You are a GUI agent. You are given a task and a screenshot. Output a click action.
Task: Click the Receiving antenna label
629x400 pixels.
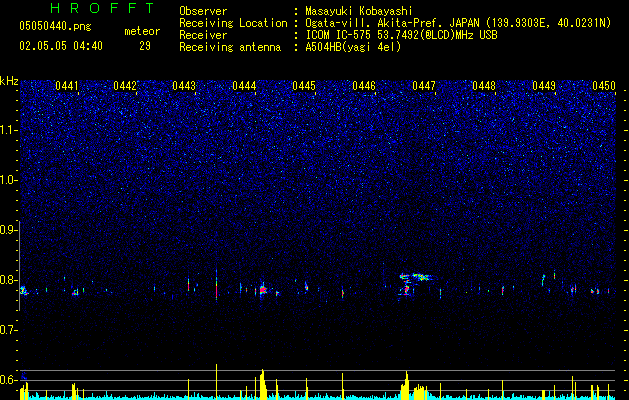[x=230, y=47]
